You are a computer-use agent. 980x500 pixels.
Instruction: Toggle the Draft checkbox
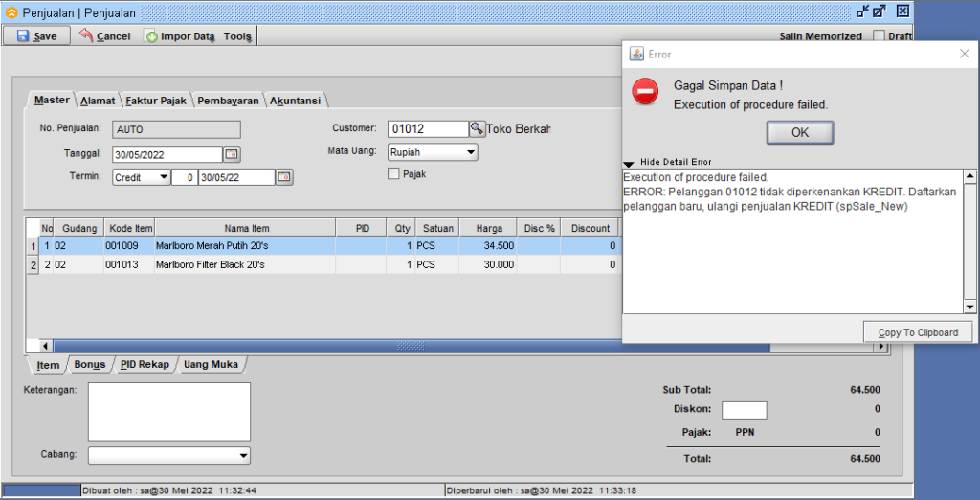click(879, 36)
